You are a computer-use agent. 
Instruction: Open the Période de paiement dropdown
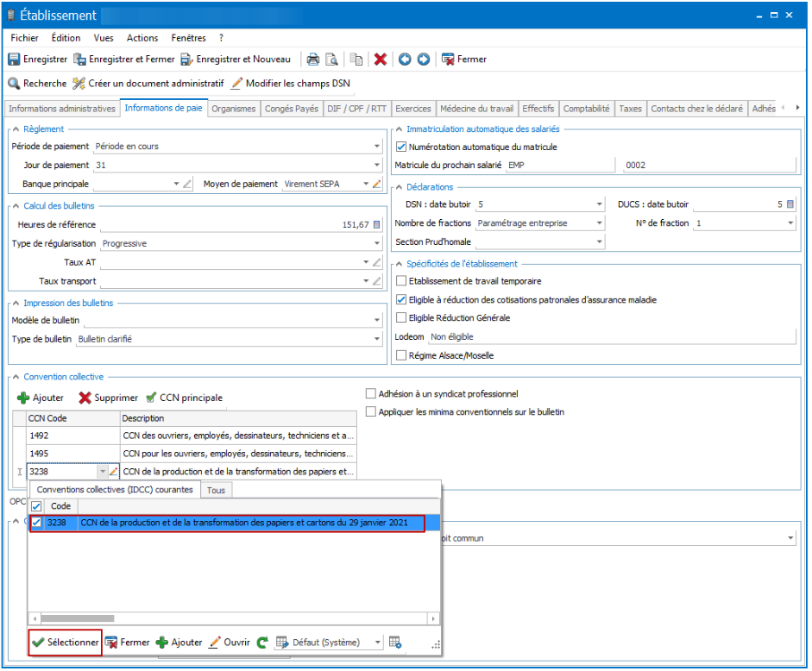pyautogui.click(x=377, y=147)
